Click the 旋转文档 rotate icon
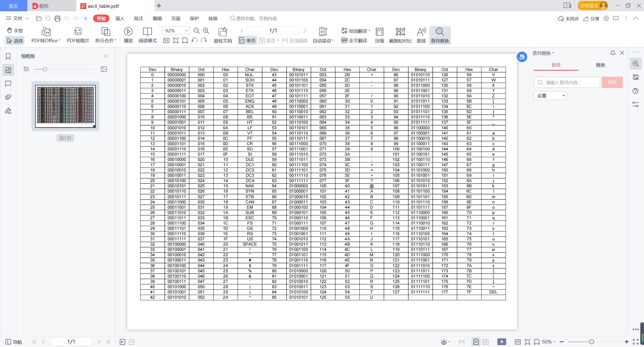This screenshot has height=347, width=644. point(223,32)
